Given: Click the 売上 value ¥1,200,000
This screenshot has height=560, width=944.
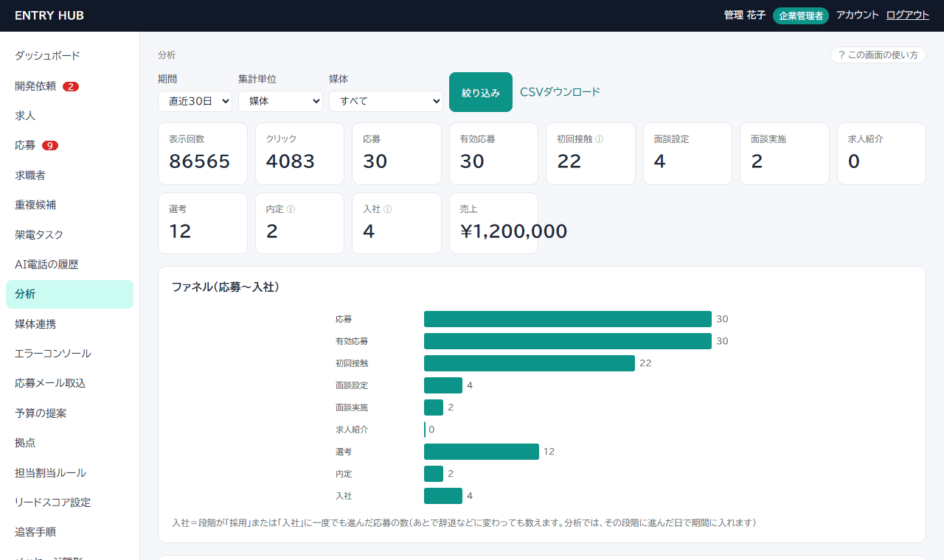Looking at the screenshot, I should 513,231.
